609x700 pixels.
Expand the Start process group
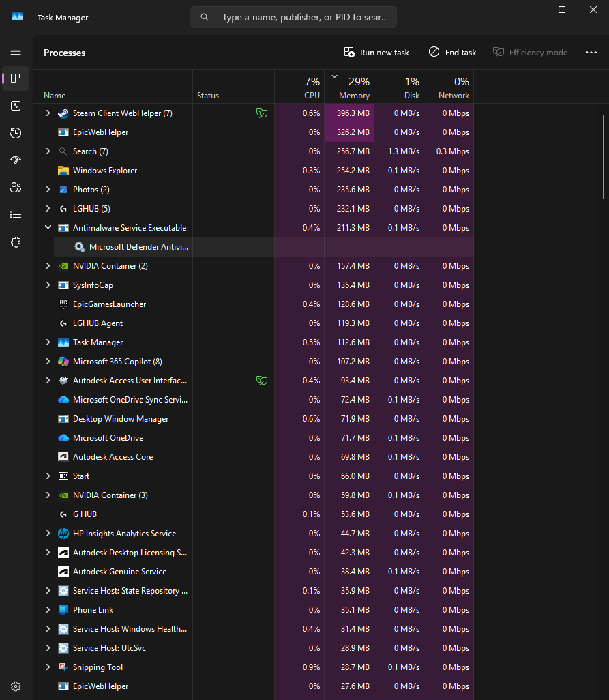tap(48, 476)
